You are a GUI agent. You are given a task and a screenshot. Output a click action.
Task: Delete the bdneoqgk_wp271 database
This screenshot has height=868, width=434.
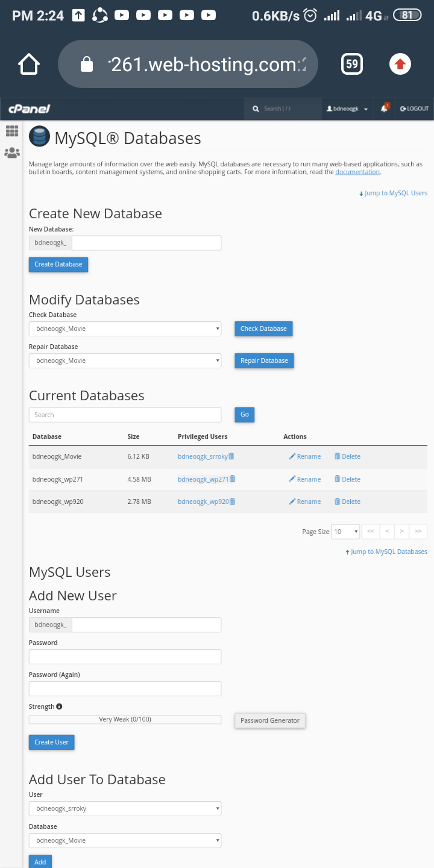[x=347, y=479]
